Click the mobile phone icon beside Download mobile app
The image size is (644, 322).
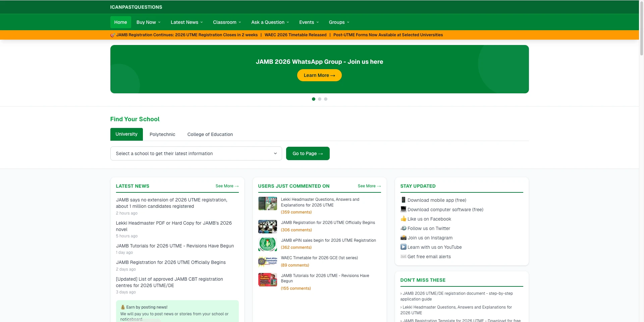coord(403,200)
